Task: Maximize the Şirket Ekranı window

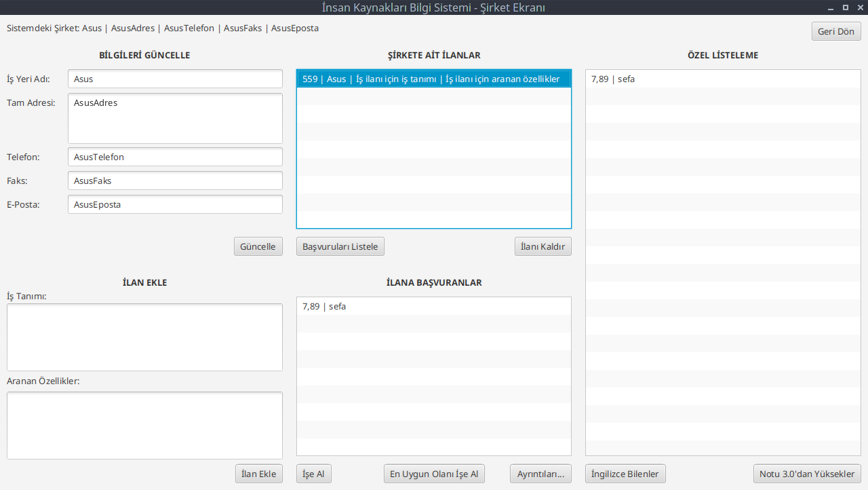Action: (845, 7)
